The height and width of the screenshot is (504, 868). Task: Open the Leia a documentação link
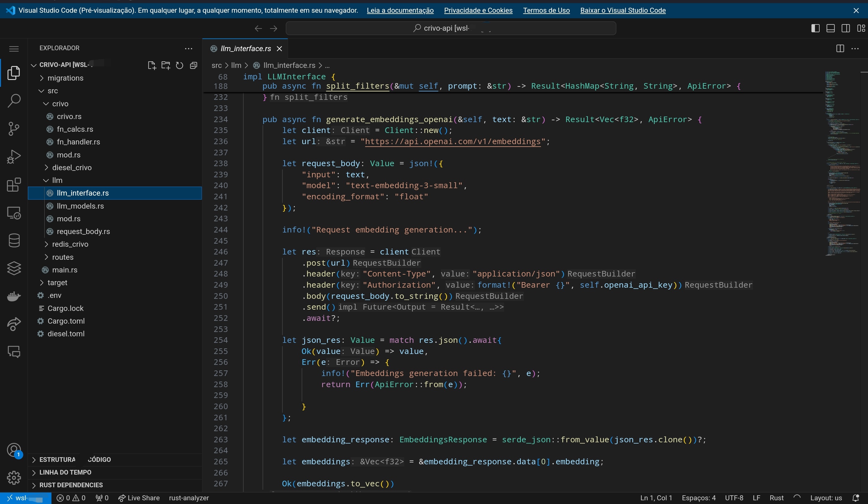pyautogui.click(x=400, y=10)
